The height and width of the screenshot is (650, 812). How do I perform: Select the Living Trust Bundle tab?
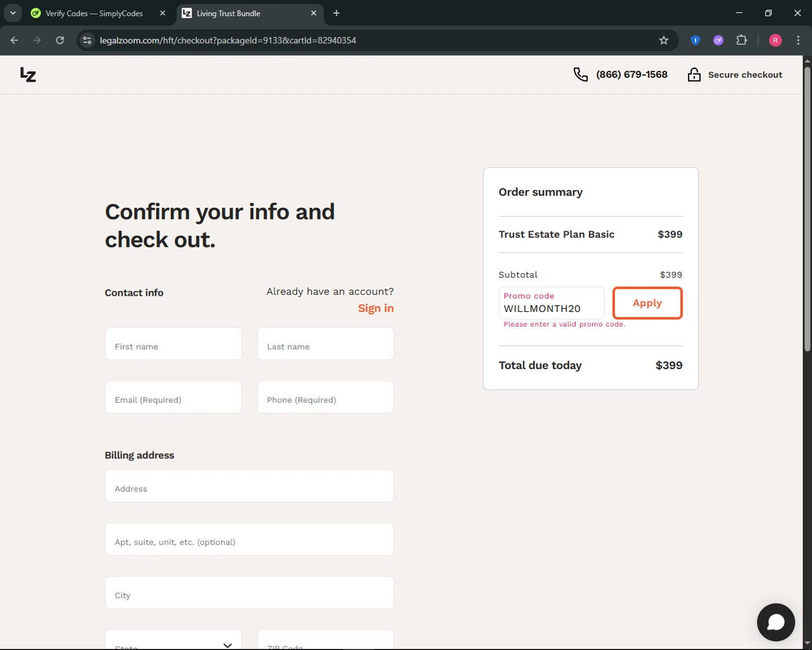click(x=250, y=13)
